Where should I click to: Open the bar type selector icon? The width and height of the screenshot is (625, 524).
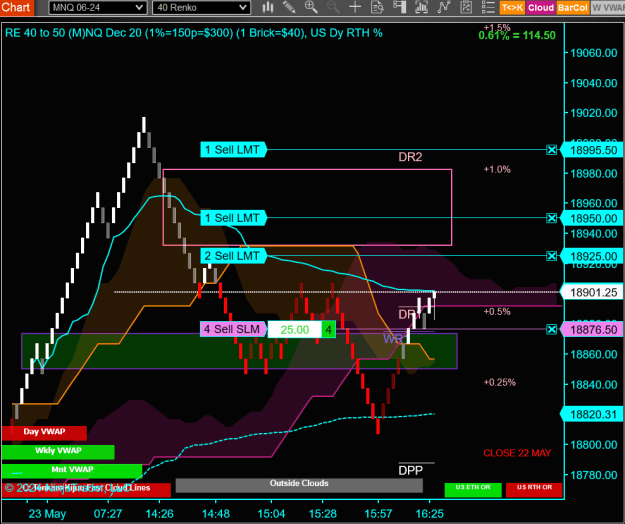point(268,7)
